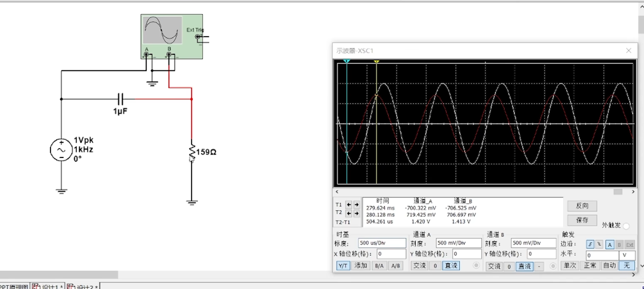644x289 pixels.
Task: Move cursor T2 left with arrow
Action: coord(349,214)
